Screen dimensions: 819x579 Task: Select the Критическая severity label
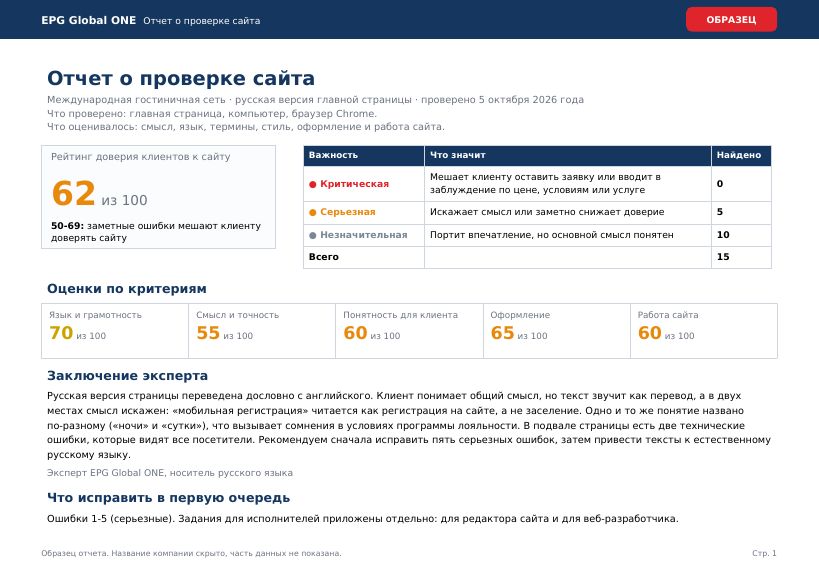(354, 184)
